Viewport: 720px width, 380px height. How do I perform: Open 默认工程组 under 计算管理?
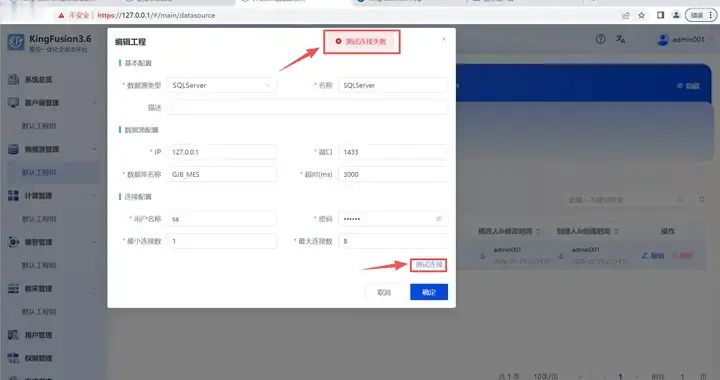pos(39,219)
